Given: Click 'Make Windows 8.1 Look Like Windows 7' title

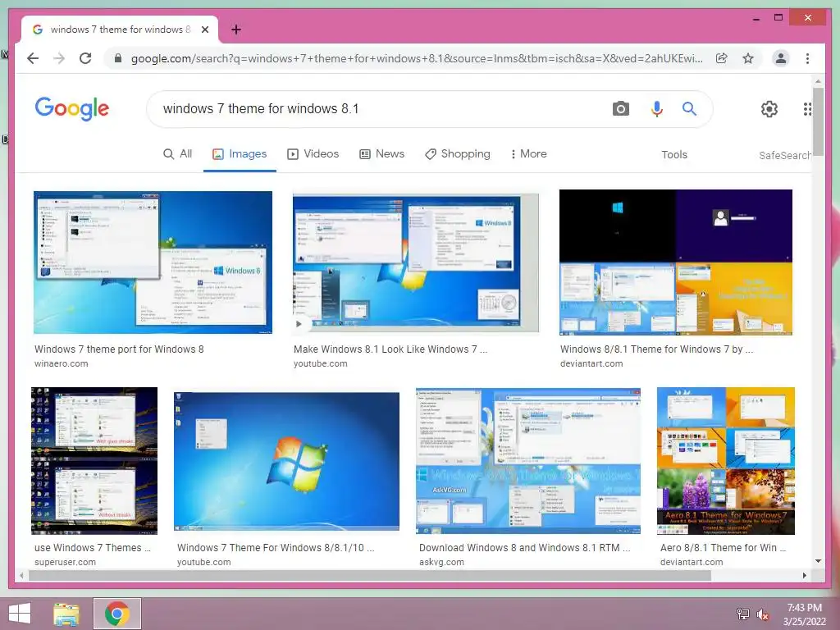Looking at the screenshot, I should coord(390,349).
